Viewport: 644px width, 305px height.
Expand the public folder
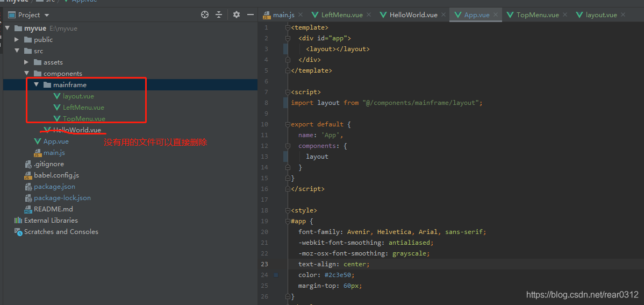coord(17,40)
